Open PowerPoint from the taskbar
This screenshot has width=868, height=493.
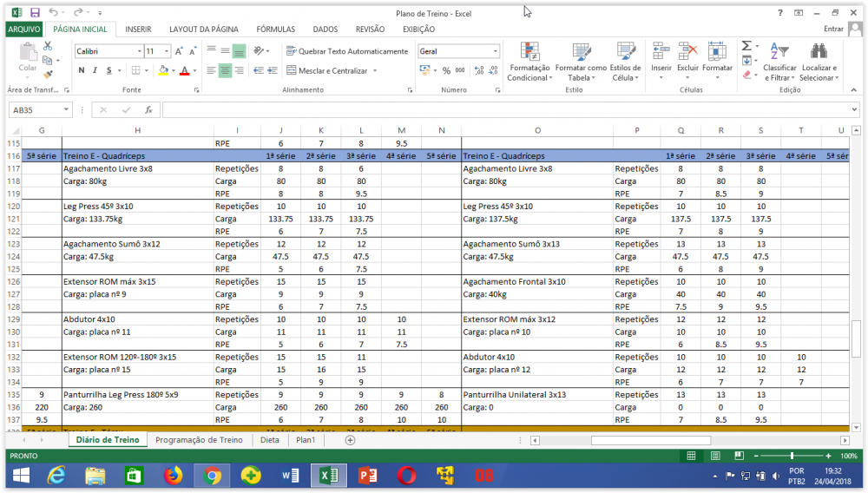coord(367,475)
